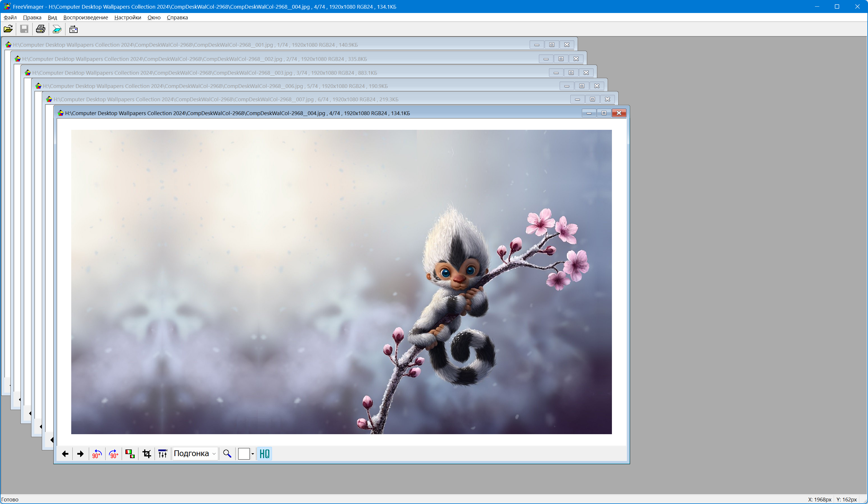
Task: Go to the next image arrow
Action: click(x=81, y=454)
